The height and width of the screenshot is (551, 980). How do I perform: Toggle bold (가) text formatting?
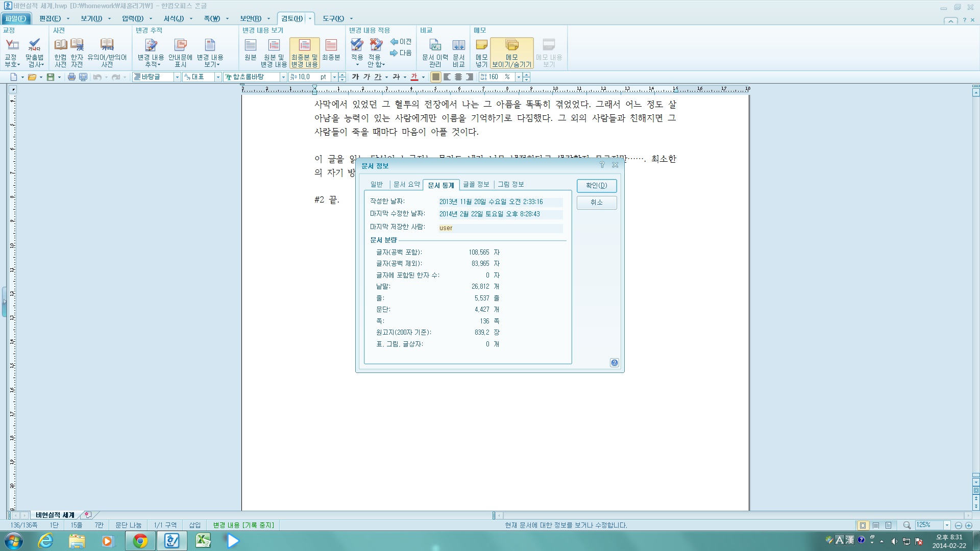point(355,77)
